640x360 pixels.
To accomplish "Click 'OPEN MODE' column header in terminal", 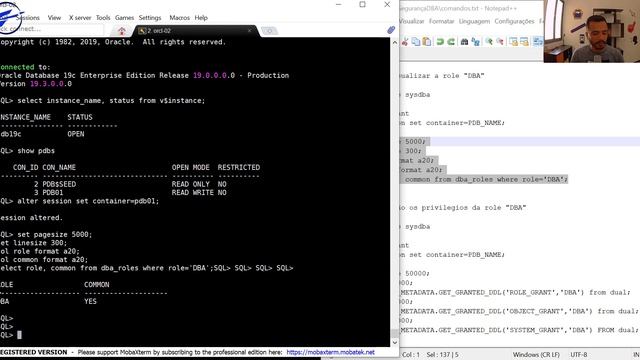I will click(190, 167).
